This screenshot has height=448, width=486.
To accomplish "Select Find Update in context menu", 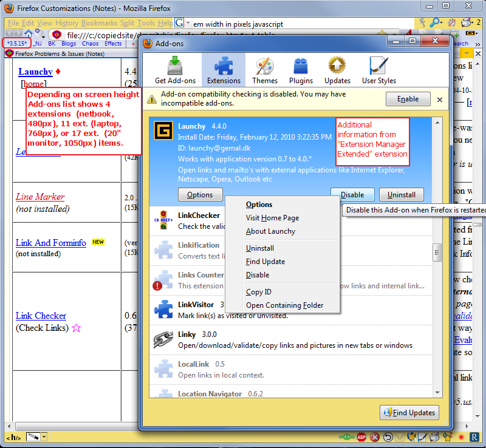I will (x=282, y=262).
